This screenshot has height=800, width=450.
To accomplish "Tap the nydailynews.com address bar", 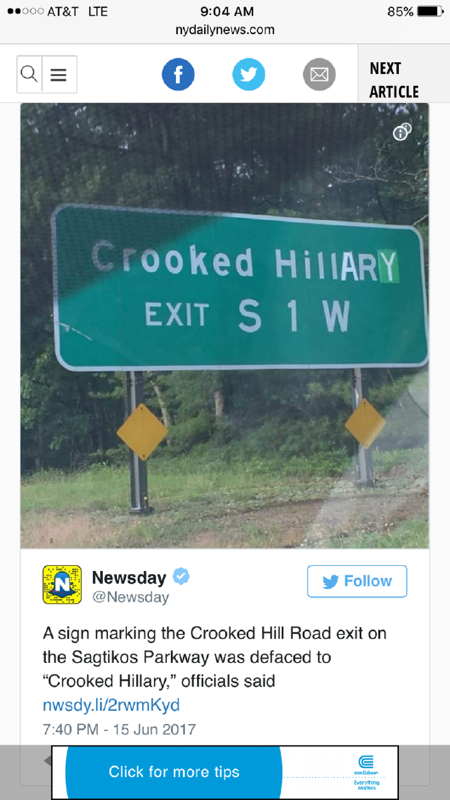I will tap(224, 30).
